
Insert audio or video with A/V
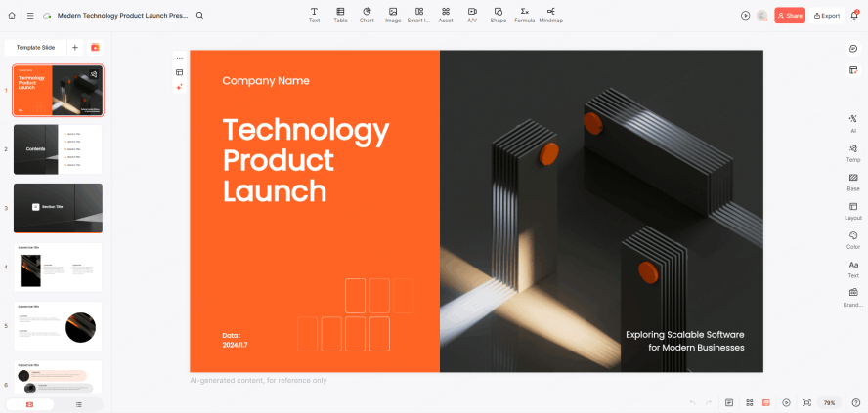472,15
